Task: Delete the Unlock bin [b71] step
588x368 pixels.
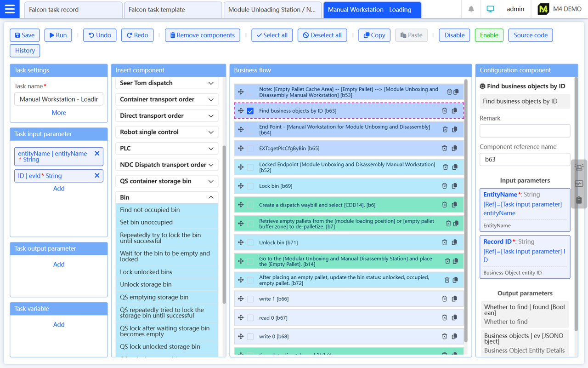Action: [x=444, y=242]
